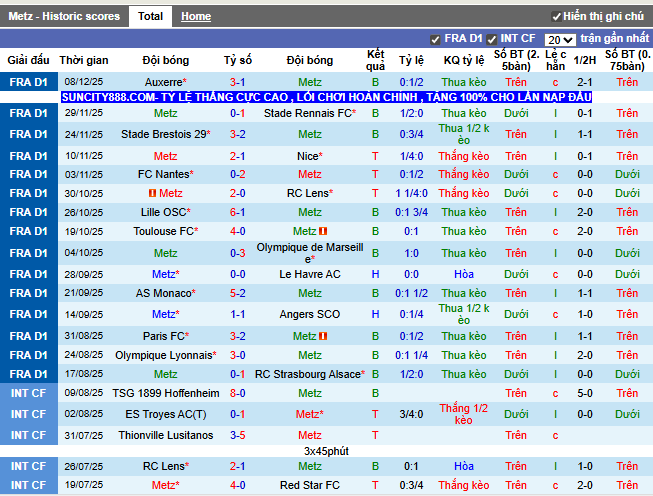
Task: Click the Tỷ số column header
Action: coord(237,60)
